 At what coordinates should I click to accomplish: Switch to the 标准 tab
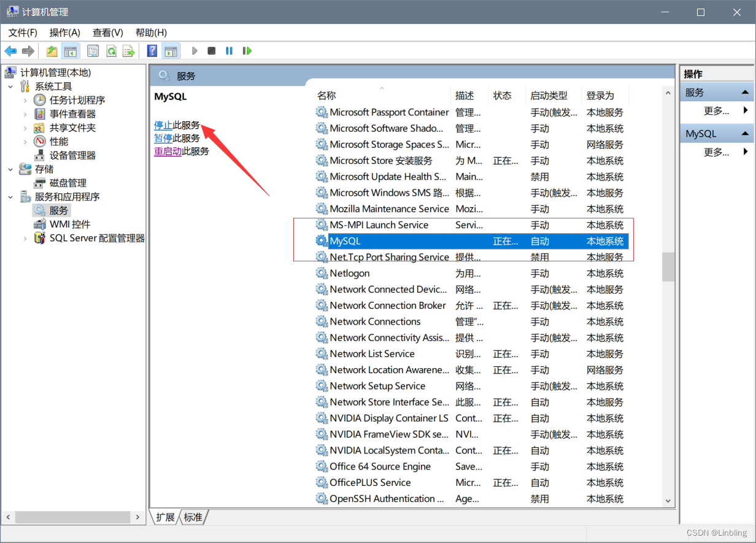193,517
